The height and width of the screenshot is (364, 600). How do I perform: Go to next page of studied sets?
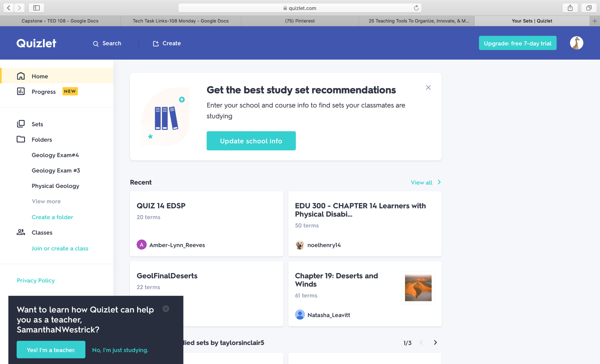(435, 342)
